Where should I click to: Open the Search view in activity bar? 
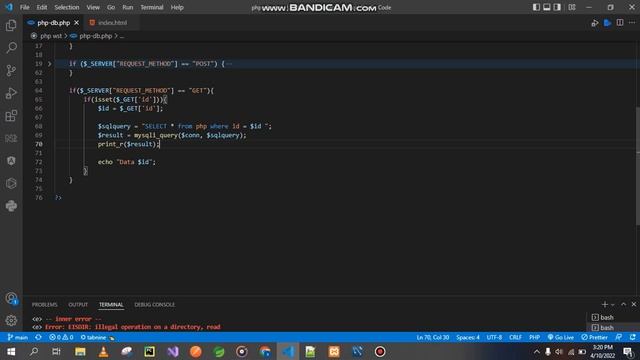pyautogui.click(x=11, y=48)
